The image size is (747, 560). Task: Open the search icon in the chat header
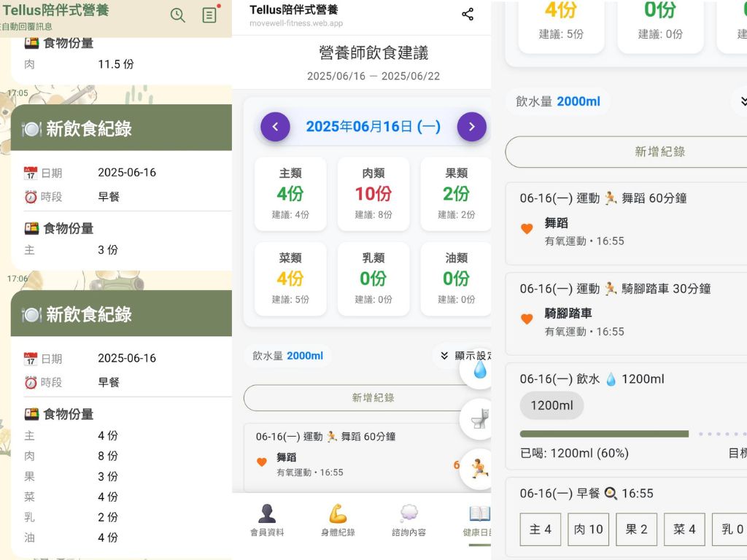point(177,15)
